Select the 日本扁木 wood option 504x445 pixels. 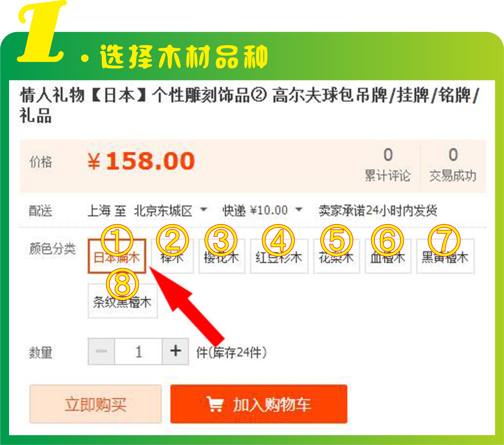(117, 256)
